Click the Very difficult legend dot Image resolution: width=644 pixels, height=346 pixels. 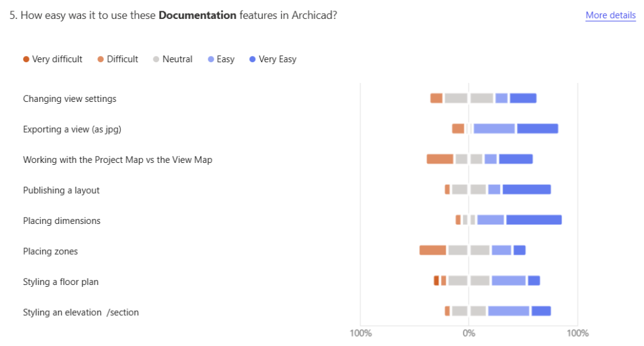pyautogui.click(x=26, y=59)
